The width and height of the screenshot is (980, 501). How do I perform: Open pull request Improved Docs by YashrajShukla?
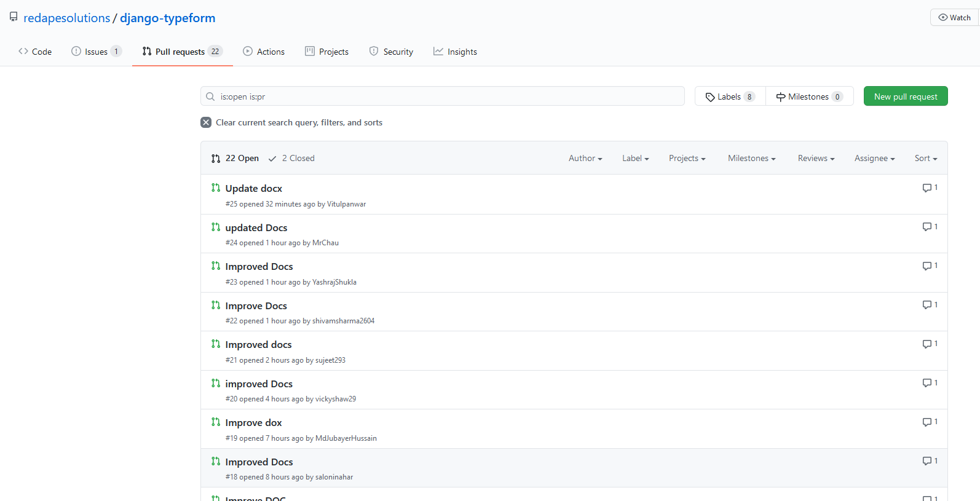tap(259, 266)
